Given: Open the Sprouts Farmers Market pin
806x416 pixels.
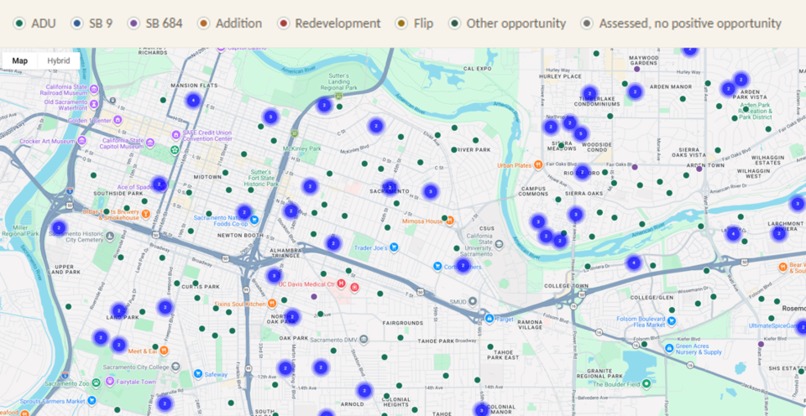Looking at the screenshot, I should click(92, 401).
